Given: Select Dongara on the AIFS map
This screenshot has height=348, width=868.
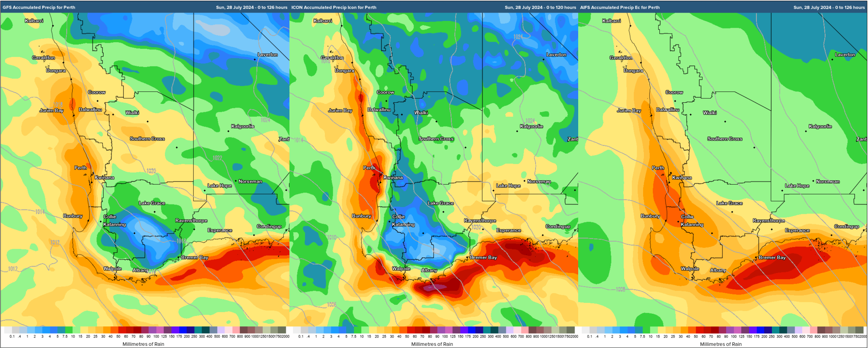Looking at the screenshot, I should [x=633, y=70].
